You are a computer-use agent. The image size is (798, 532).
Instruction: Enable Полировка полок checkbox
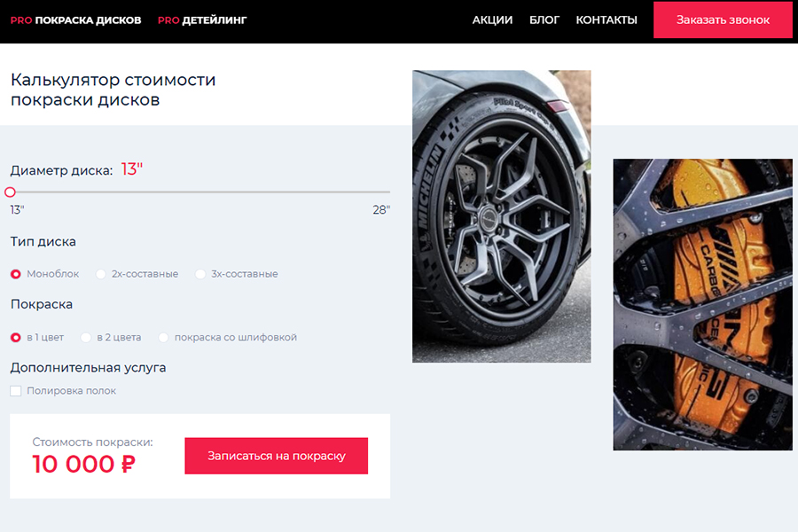[x=16, y=391]
